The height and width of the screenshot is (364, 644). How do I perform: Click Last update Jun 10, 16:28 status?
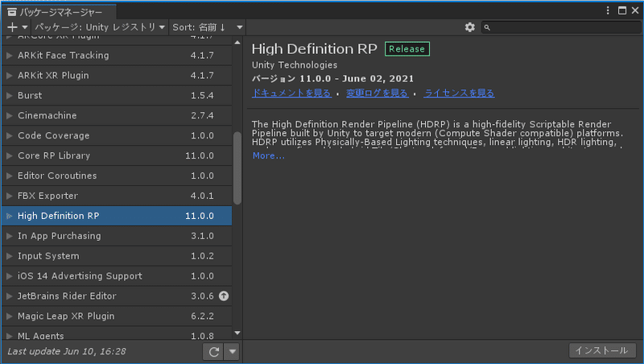(67, 352)
